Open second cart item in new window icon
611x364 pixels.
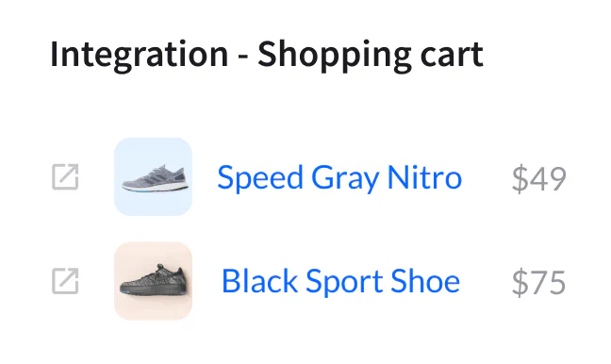click(x=65, y=281)
